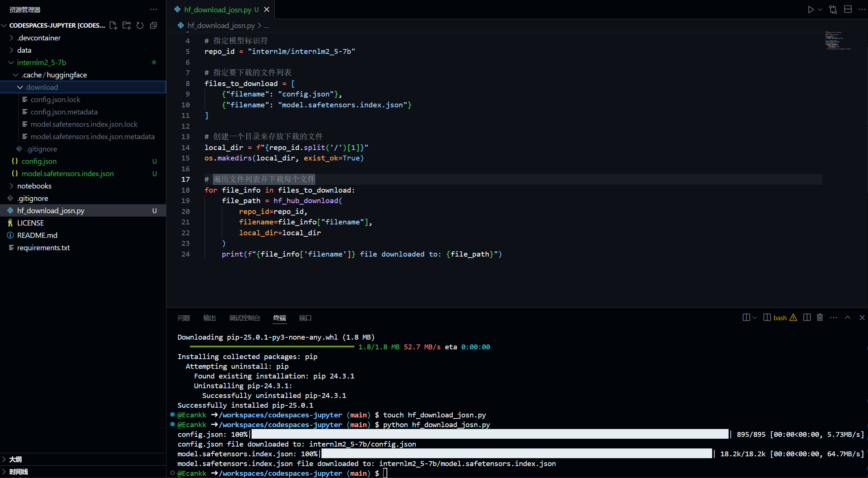868x478 pixels.
Task: Open .gitignore inside .cache/huggingface
Action: click(83, 149)
